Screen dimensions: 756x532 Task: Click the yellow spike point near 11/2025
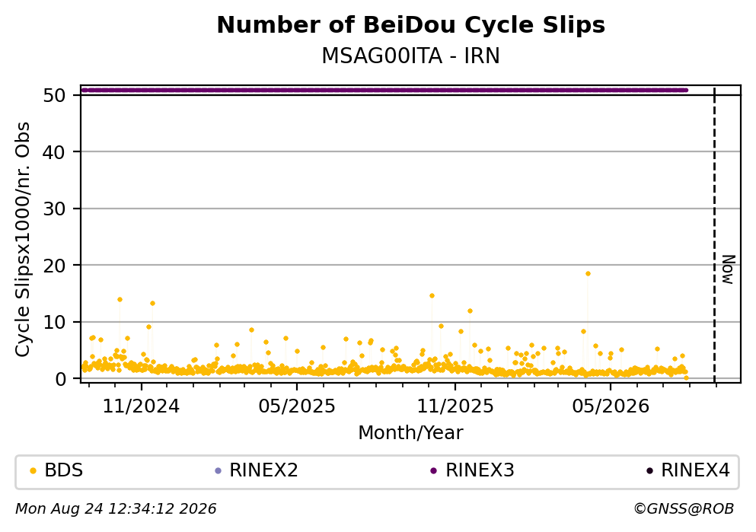click(x=432, y=296)
